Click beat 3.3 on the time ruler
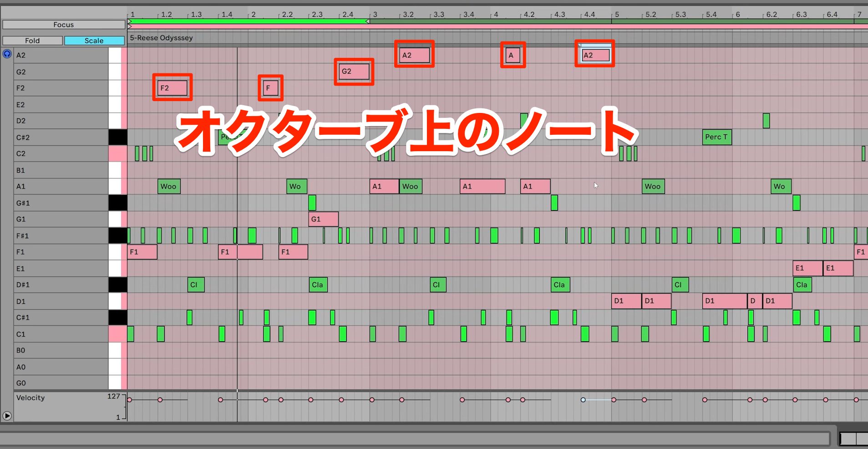Image resolution: width=868 pixels, height=449 pixels. coord(438,15)
